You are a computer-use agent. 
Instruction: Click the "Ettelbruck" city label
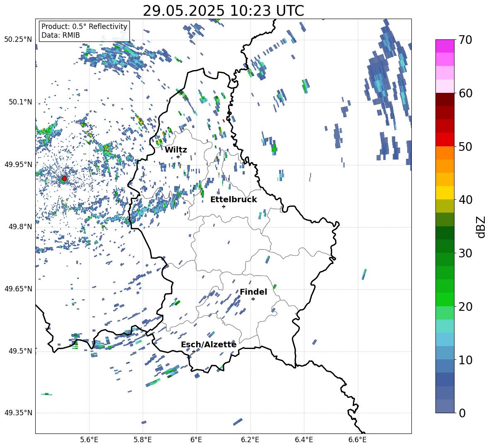[233, 200]
